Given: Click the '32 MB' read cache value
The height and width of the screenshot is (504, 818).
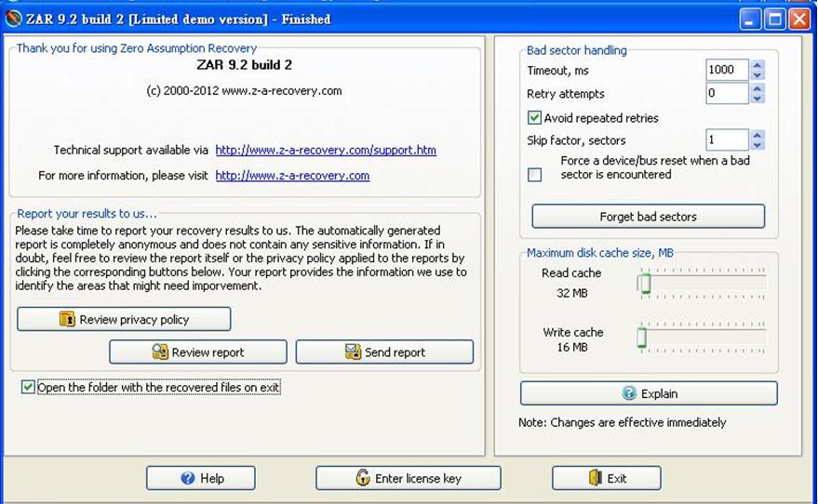Looking at the screenshot, I should click(x=571, y=293).
